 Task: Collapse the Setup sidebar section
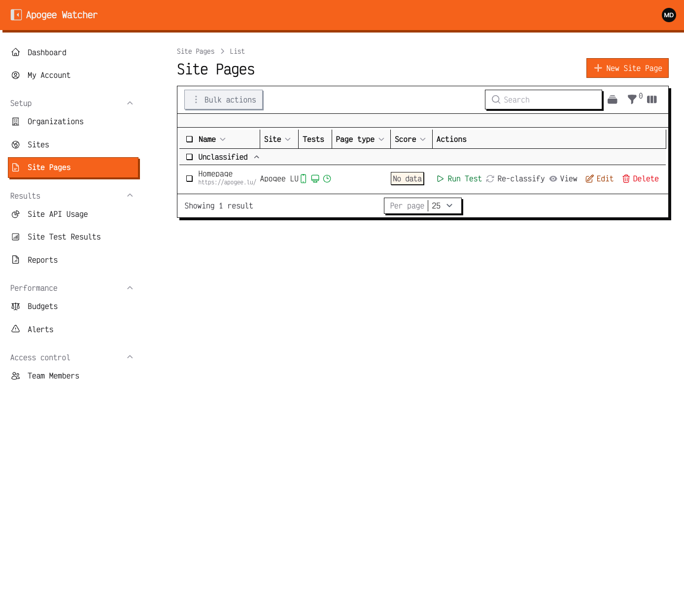130,103
